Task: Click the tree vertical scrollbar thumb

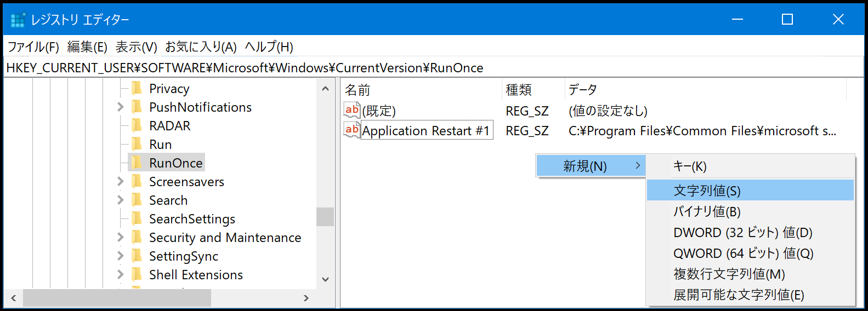Action: [325, 217]
